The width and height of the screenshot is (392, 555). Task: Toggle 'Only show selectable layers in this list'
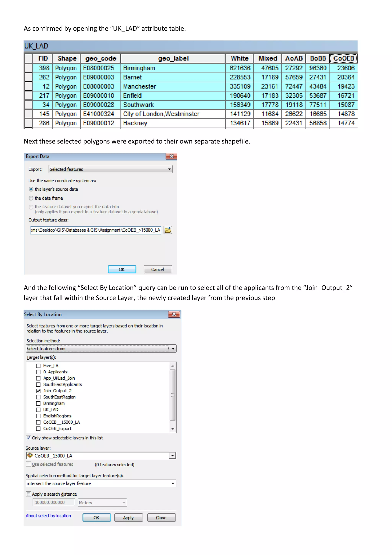click(29, 438)
